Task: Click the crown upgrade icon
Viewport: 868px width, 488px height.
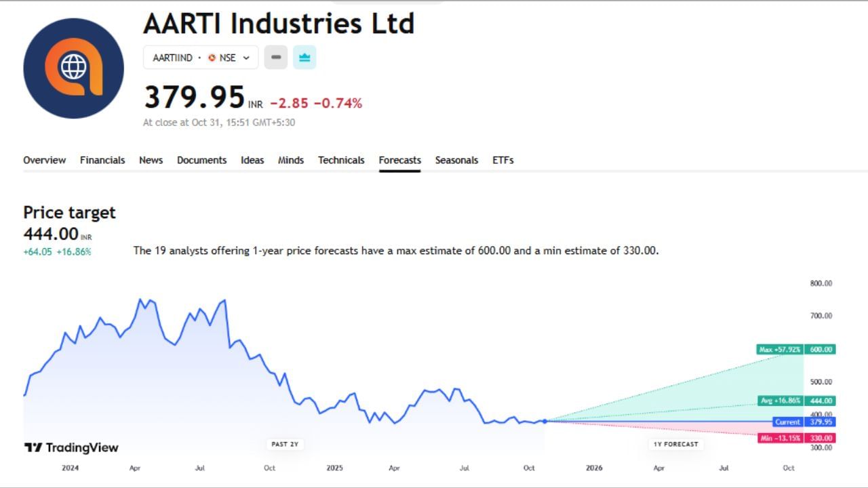Action: (304, 58)
